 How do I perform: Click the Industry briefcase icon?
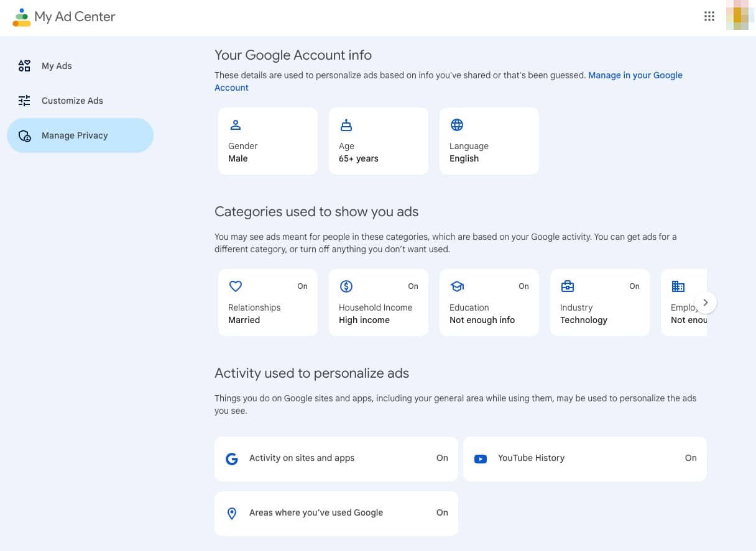coord(568,286)
